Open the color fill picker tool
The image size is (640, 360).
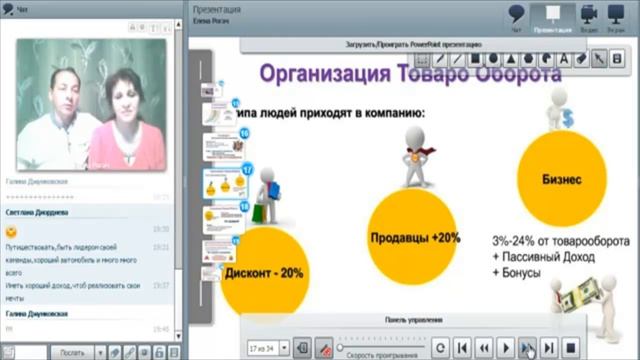547,60
